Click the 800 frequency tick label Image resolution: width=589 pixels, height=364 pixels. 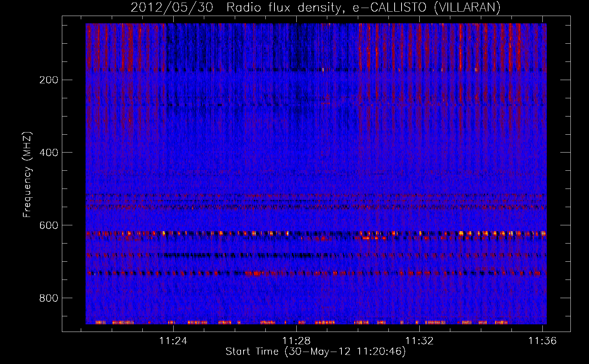(x=49, y=298)
